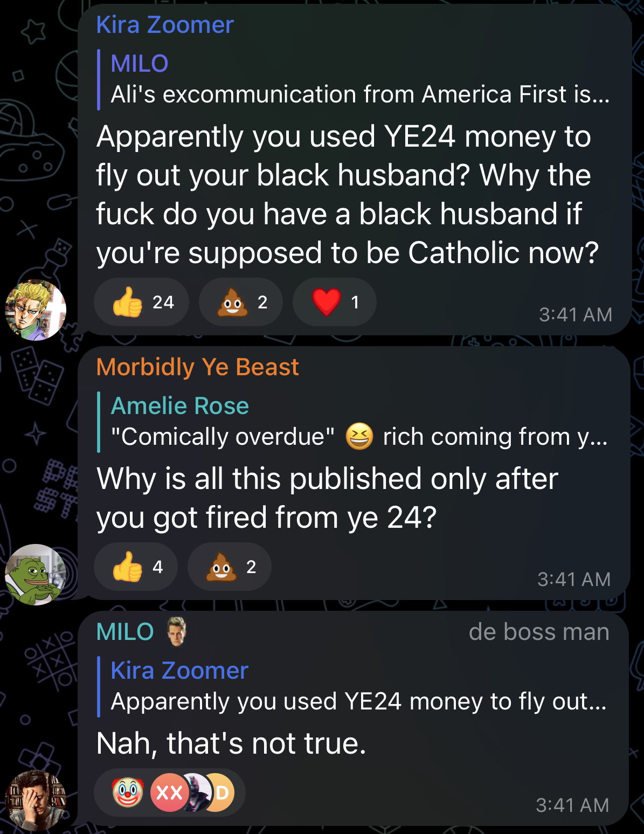Tap XX reactor avatar on MILO's message

click(x=169, y=792)
